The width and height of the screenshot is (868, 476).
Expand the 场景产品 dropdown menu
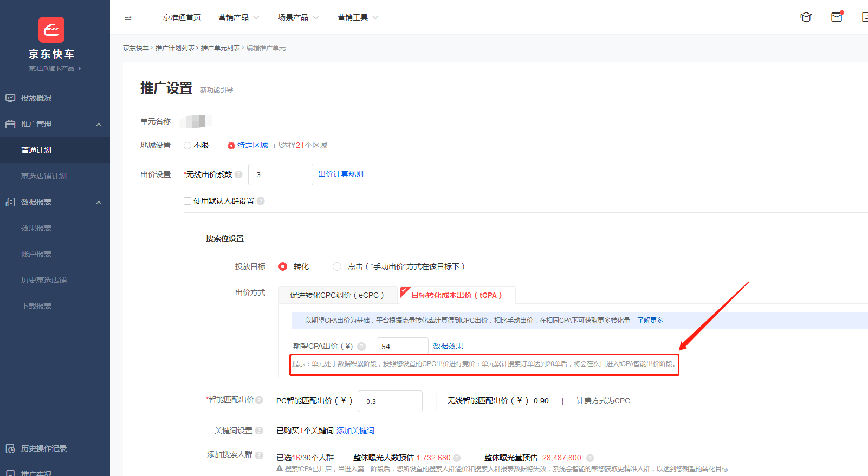[x=298, y=17]
